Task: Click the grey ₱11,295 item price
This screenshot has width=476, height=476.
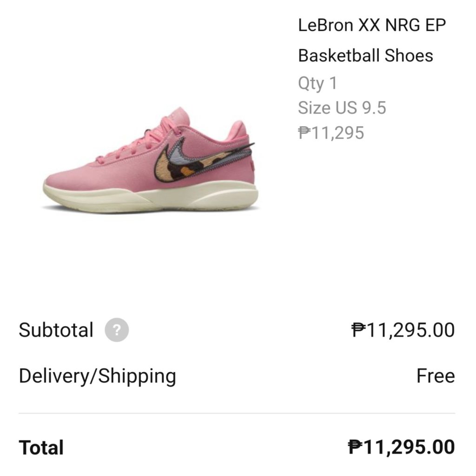Action: [x=331, y=133]
